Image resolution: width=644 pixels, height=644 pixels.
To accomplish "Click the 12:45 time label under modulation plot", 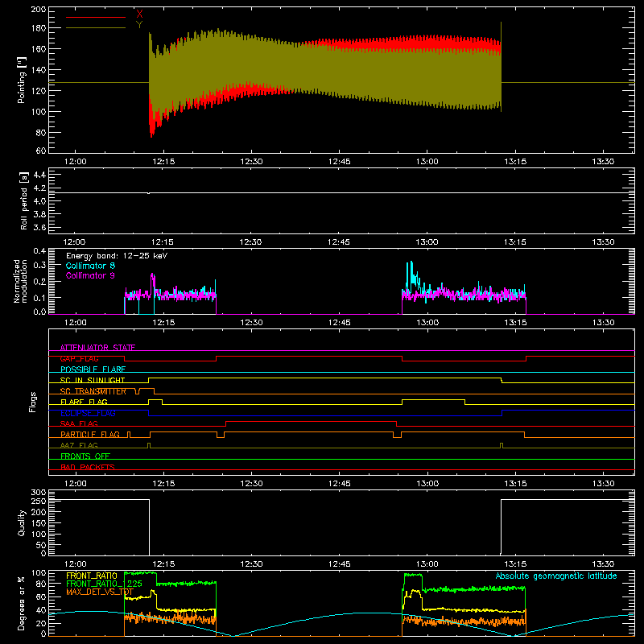I will tap(339, 323).
